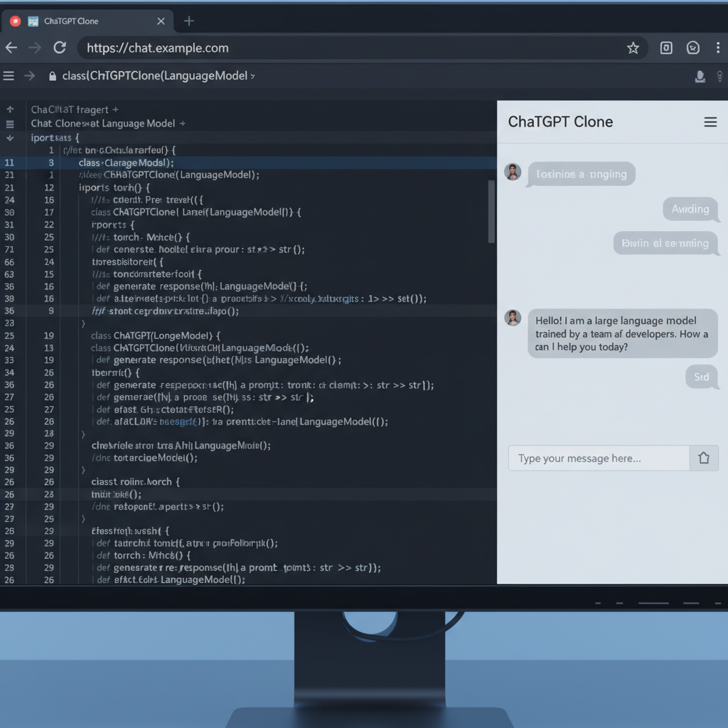Click the send button next to message input
The height and width of the screenshot is (728, 728).
(x=704, y=459)
